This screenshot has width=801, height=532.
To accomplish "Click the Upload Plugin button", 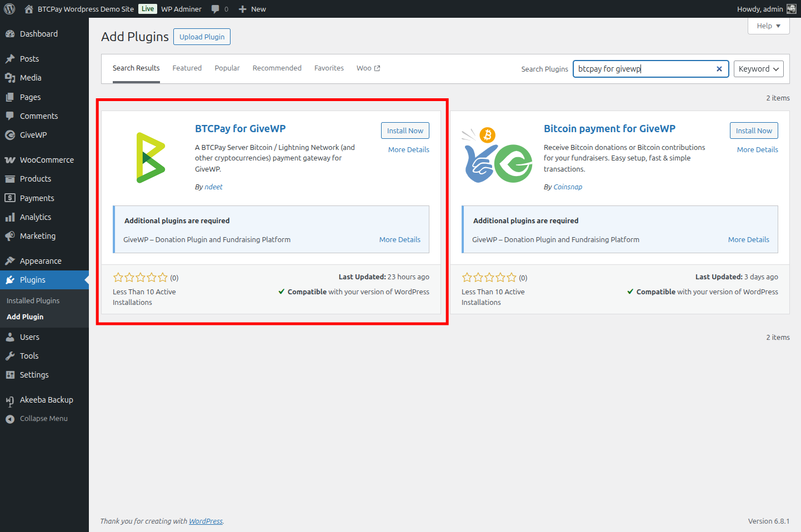I will click(x=202, y=37).
